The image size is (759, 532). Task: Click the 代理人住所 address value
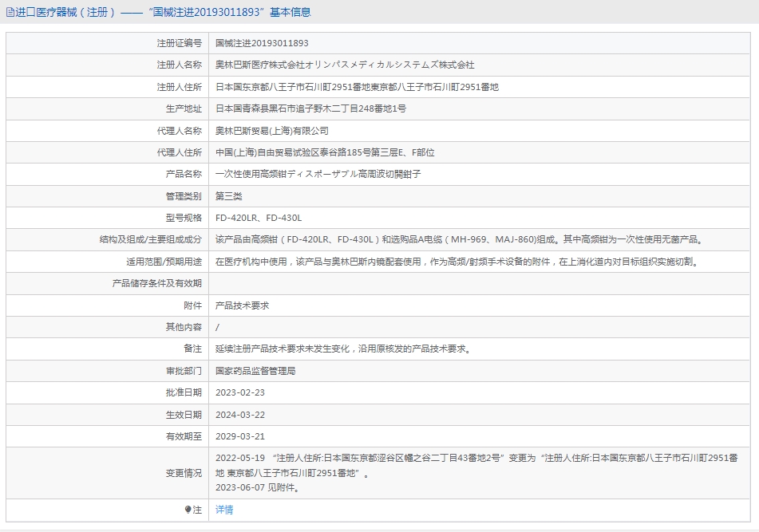pos(325,152)
